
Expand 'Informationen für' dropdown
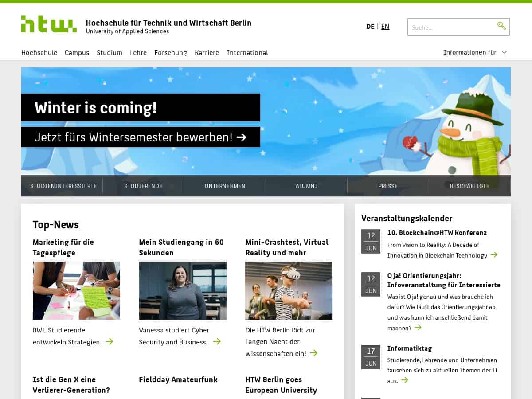[475, 52]
